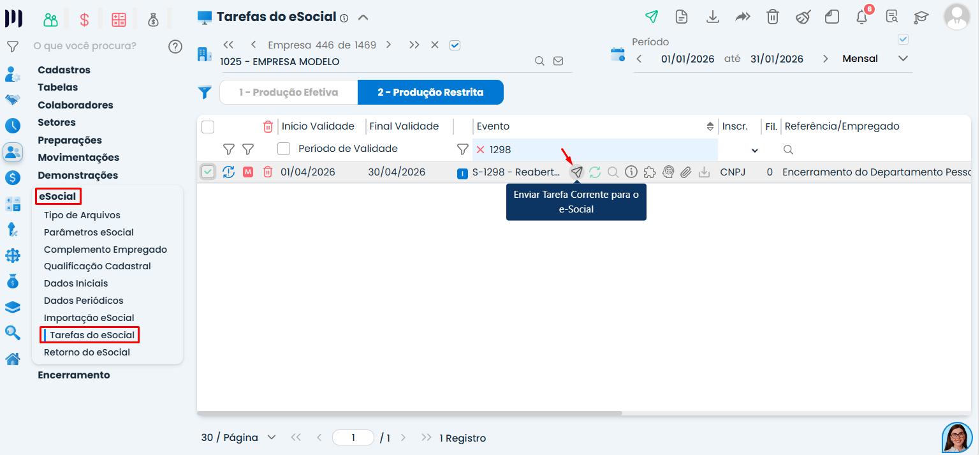This screenshot has height=455, width=980.
Task: Click the home sidebar icon
Action: click(x=13, y=359)
